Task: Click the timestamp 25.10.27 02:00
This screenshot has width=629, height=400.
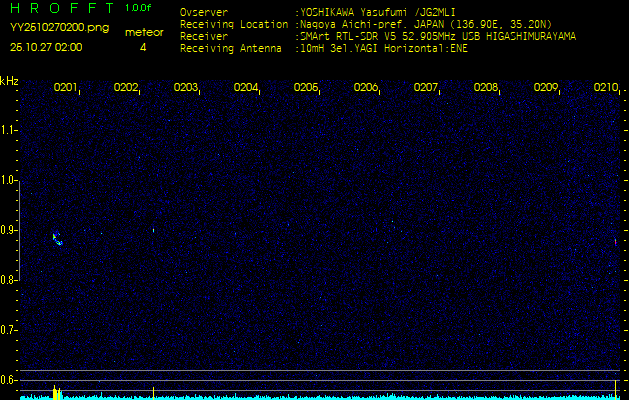Action: tap(46, 47)
